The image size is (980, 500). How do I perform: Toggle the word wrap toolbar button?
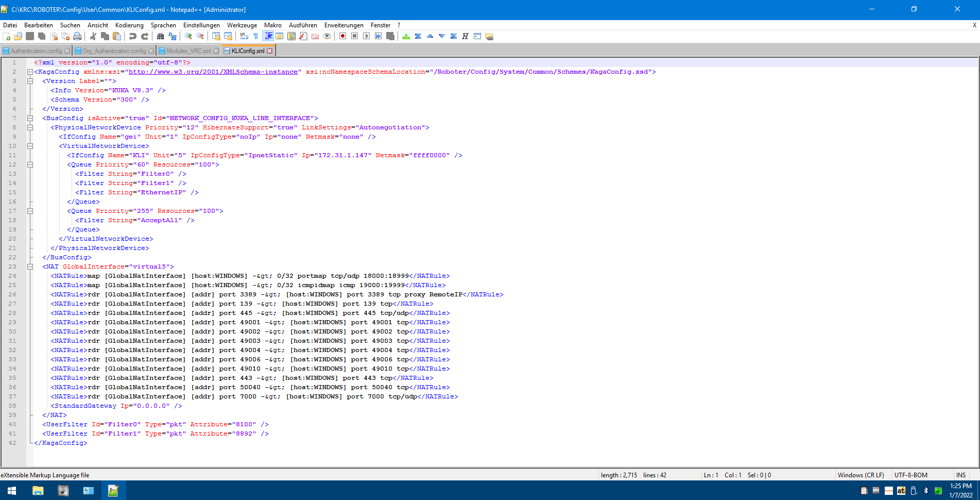(x=244, y=36)
